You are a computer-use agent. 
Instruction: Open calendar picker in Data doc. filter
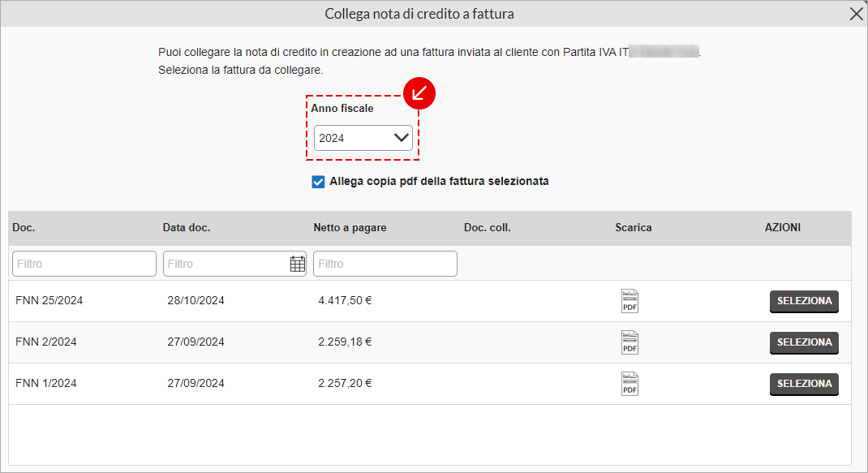click(x=297, y=264)
